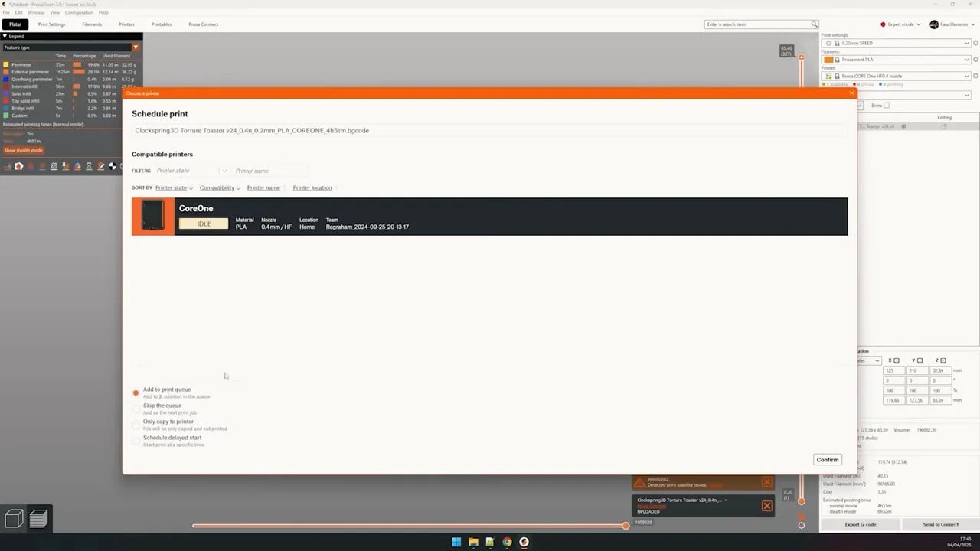Dismiss the print stability warning notification
The image size is (980, 551).
tap(766, 482)
